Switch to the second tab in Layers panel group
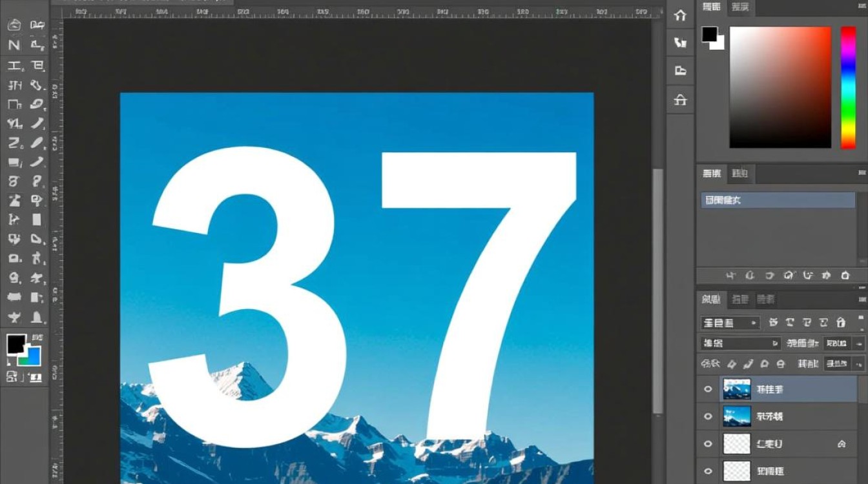This screenshot has width=868, height=484. pos(739,299)
